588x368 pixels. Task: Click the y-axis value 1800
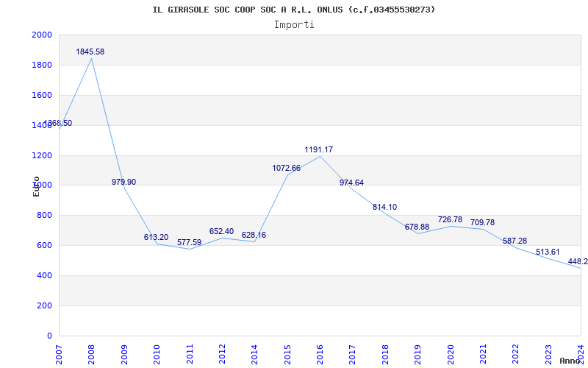(x=42, y=65)
